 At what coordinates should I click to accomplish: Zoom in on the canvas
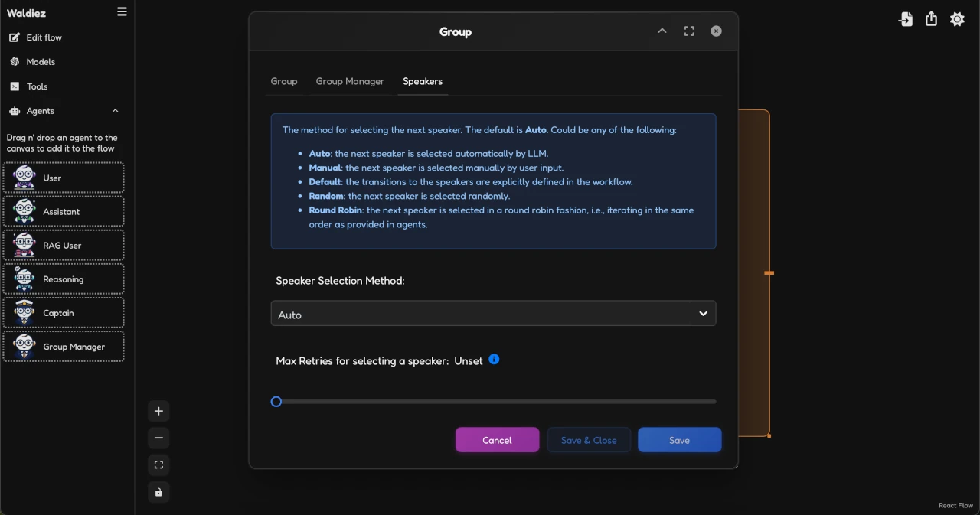click(x=158, y=411)
